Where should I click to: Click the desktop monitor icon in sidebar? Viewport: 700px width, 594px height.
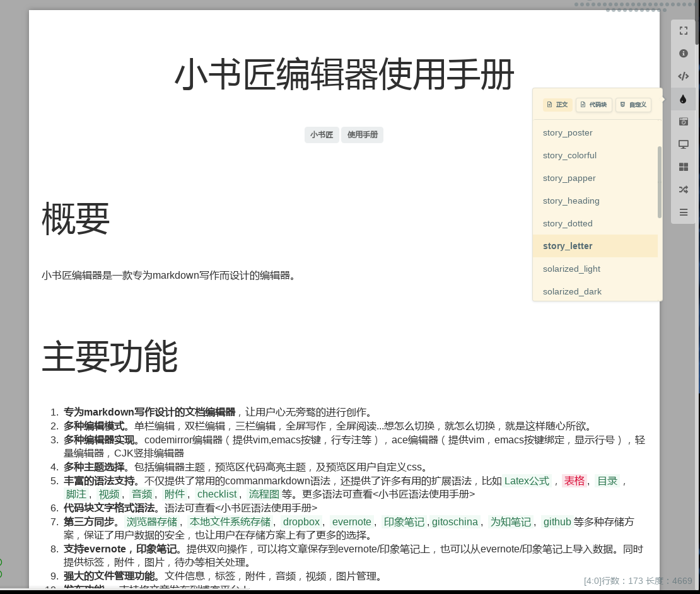click(x=683, y=144)
